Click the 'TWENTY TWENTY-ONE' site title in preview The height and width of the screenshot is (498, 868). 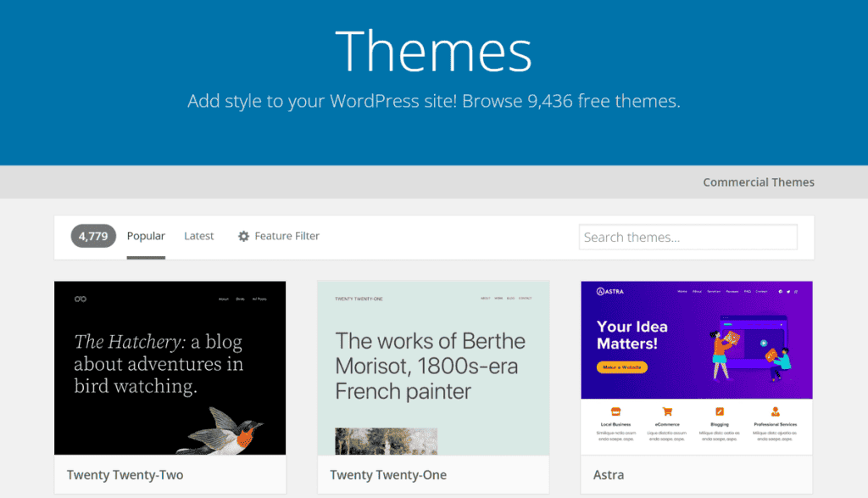359,299
